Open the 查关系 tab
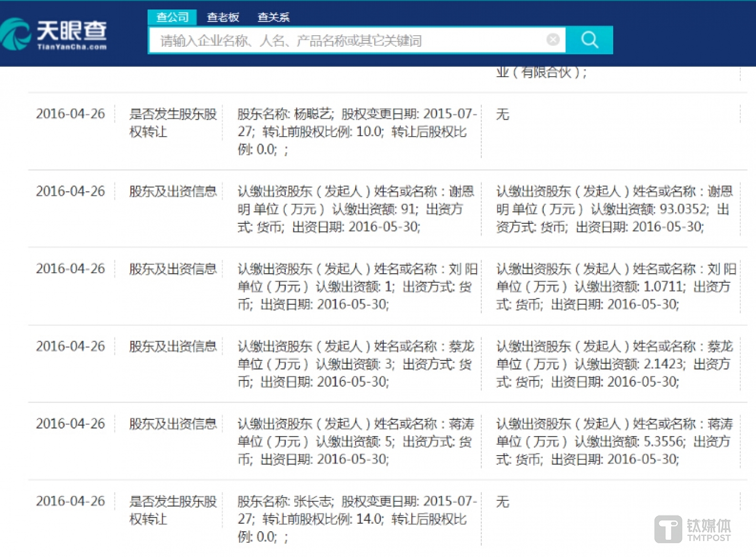 click(x=273, y=17)
